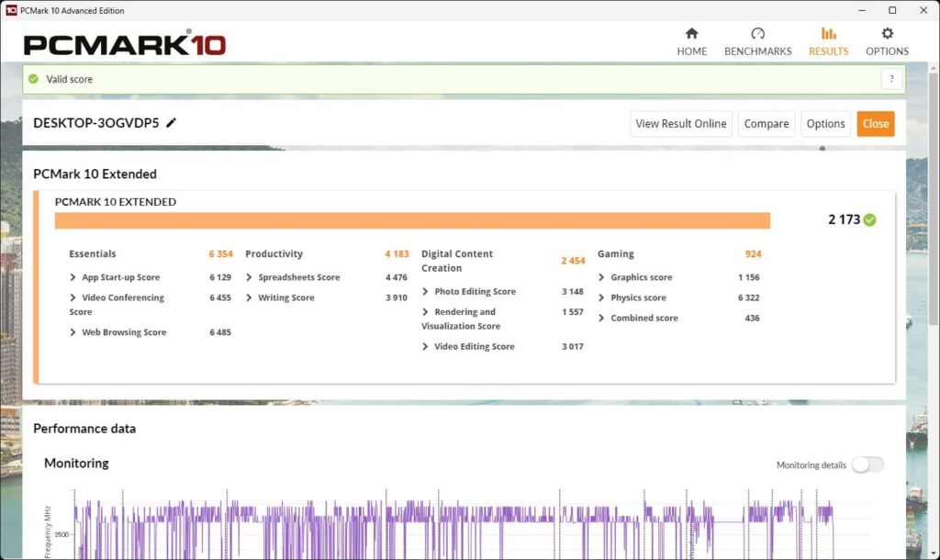Open the result Options button
Image resolution: width=940 pixels, height=560 pixels.
825,124
